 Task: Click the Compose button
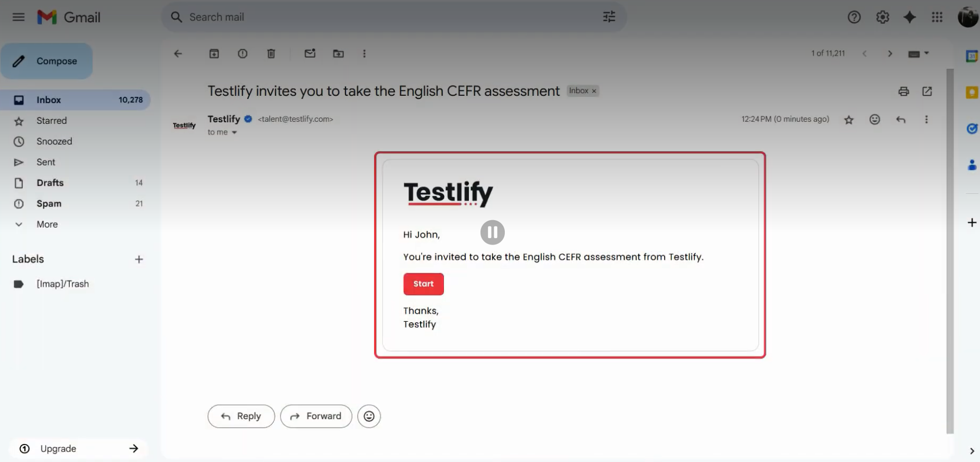pyautogui.click(x=47, y=61)
